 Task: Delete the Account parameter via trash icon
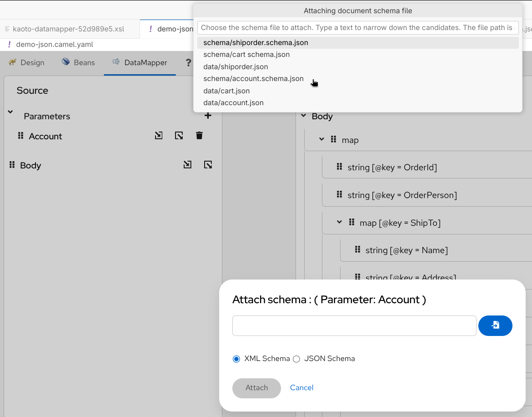(x=199, y=135)
